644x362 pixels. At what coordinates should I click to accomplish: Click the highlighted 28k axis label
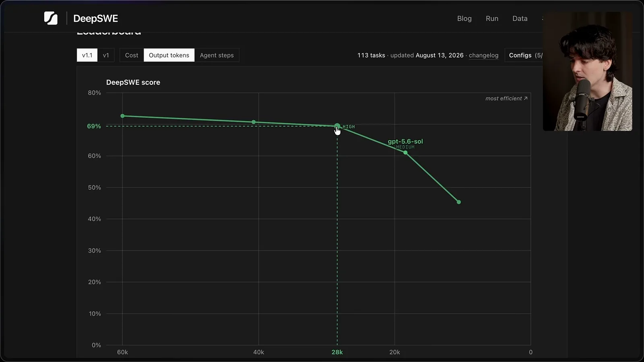[x=337, y=352]
